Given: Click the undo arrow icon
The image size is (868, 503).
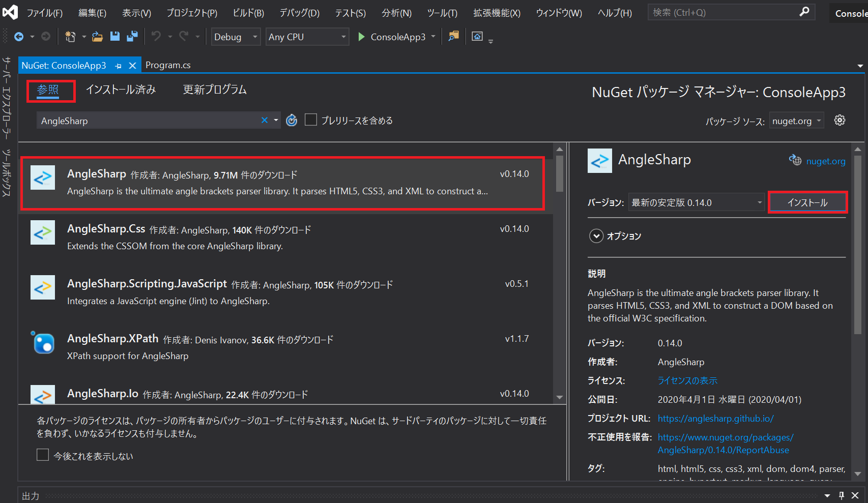Looking at the screenshot, I should click(156, 36).
